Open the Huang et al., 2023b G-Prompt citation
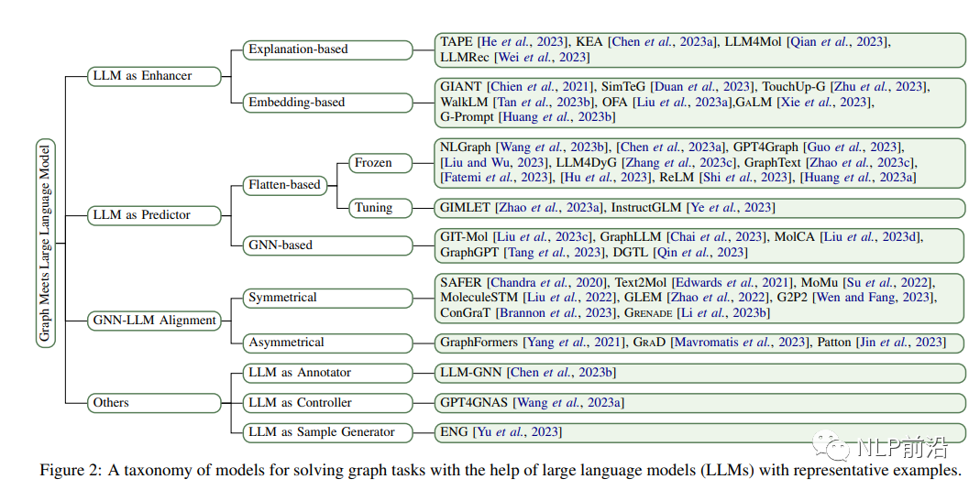 [556, 117]
